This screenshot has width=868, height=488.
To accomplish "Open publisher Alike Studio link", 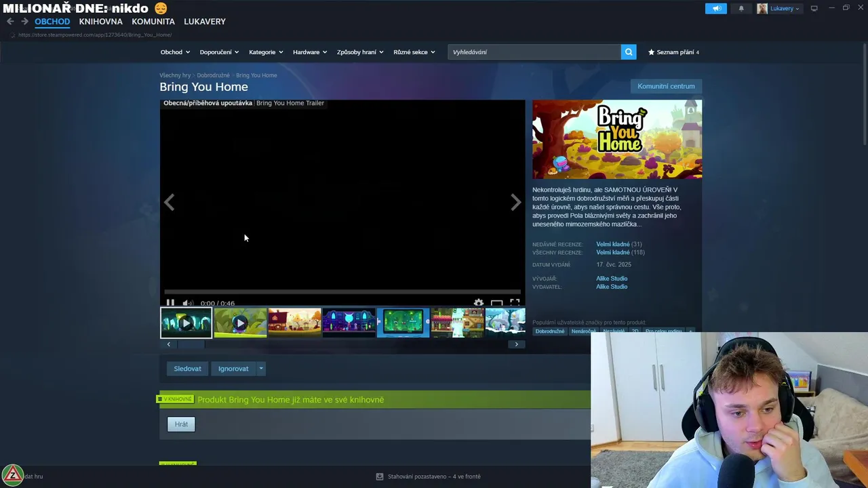I will click(x=612, y=287).
